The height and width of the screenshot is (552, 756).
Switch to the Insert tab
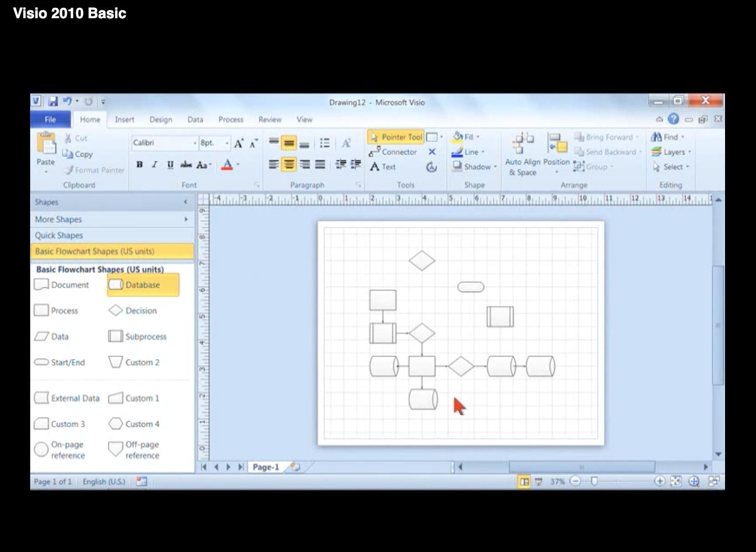tap(124, 119)
